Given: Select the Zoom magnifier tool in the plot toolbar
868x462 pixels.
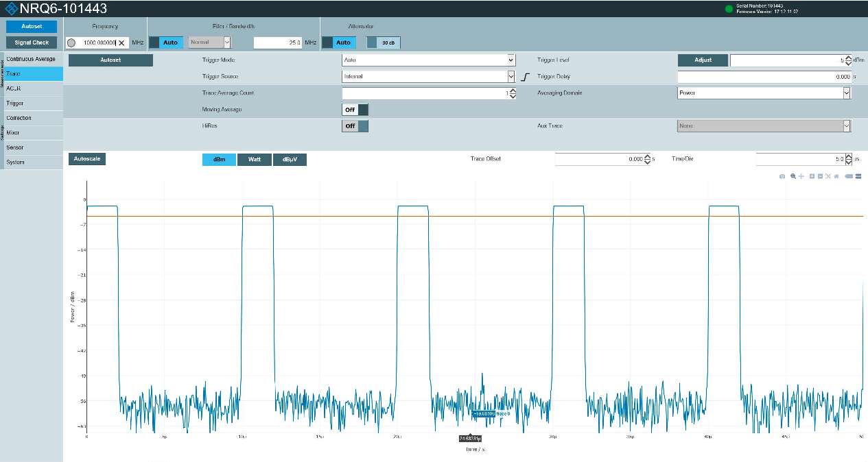Looking at the screenshot, I should click(x=793, y=176).
